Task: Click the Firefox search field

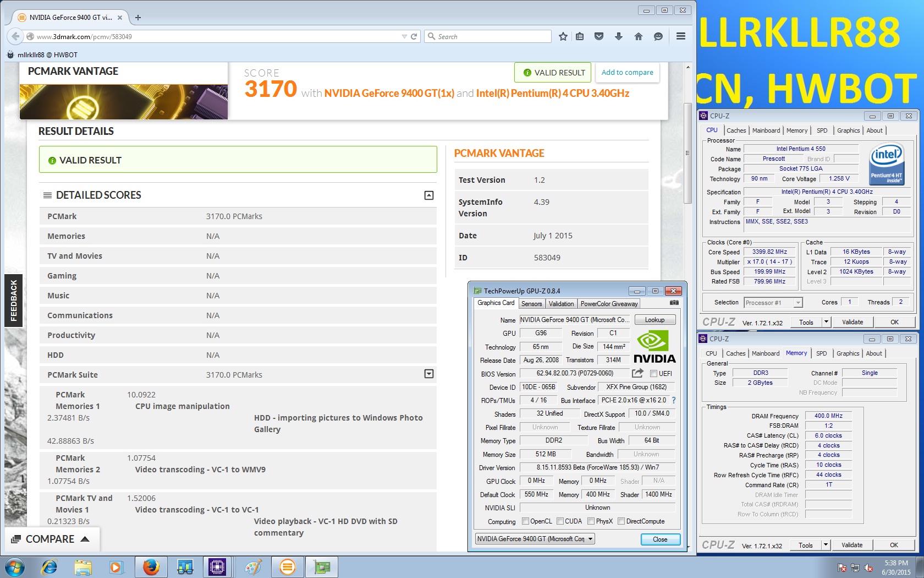Action: [488, 36]
